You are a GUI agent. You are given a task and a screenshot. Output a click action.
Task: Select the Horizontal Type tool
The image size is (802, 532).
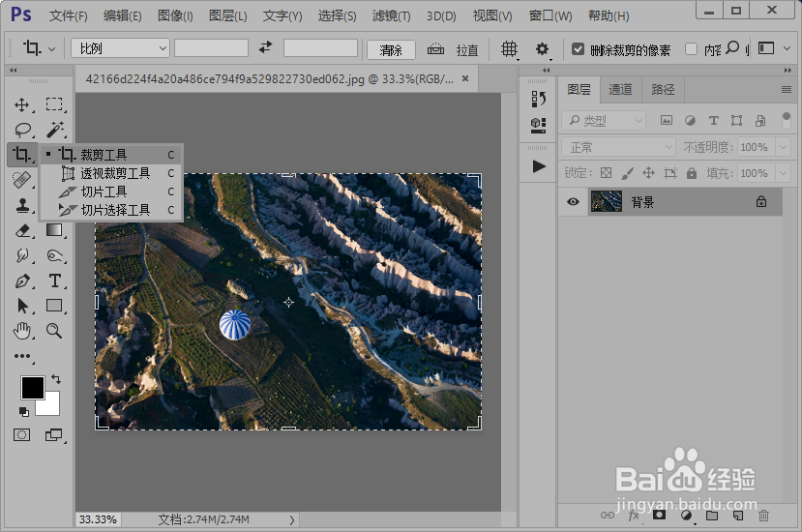55,281
